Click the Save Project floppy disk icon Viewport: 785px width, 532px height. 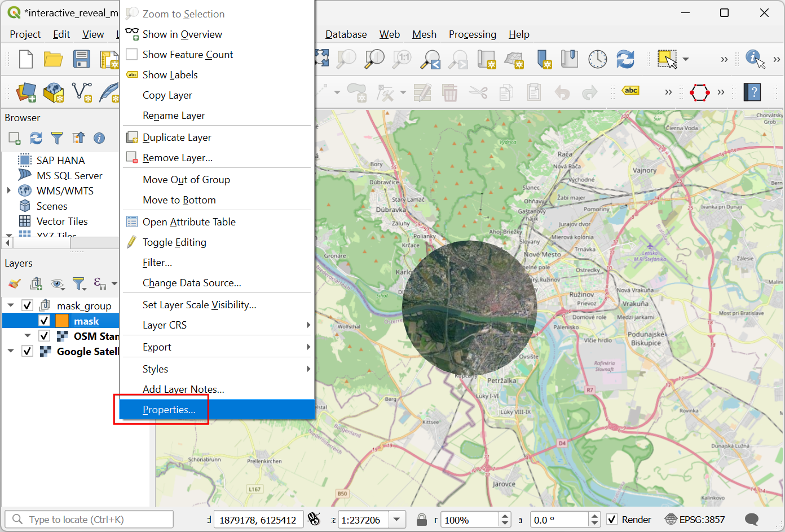pos(82,59)
